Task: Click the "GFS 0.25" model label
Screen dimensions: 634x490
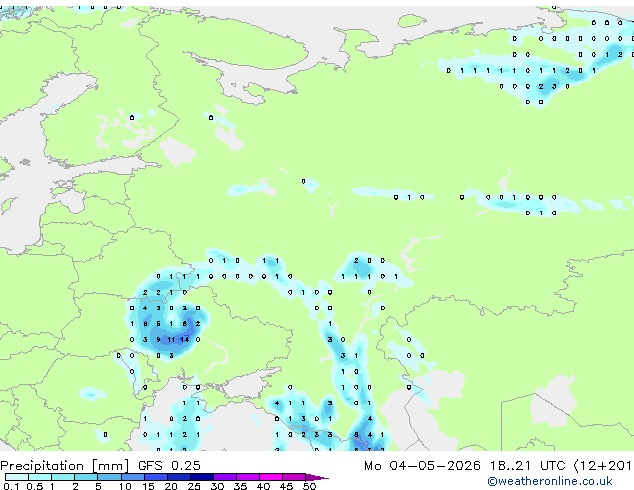Action: click(x=169, y=466)
